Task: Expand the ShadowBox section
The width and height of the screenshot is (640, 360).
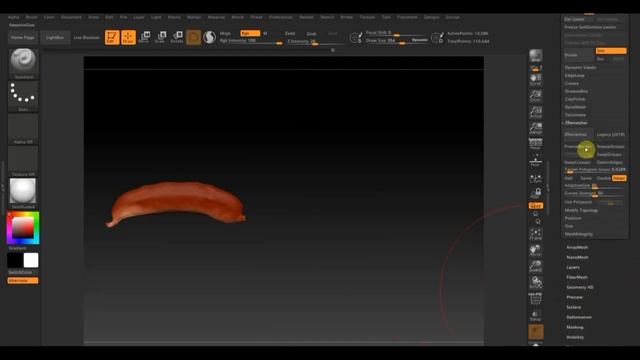Action: tap(577, 91)
